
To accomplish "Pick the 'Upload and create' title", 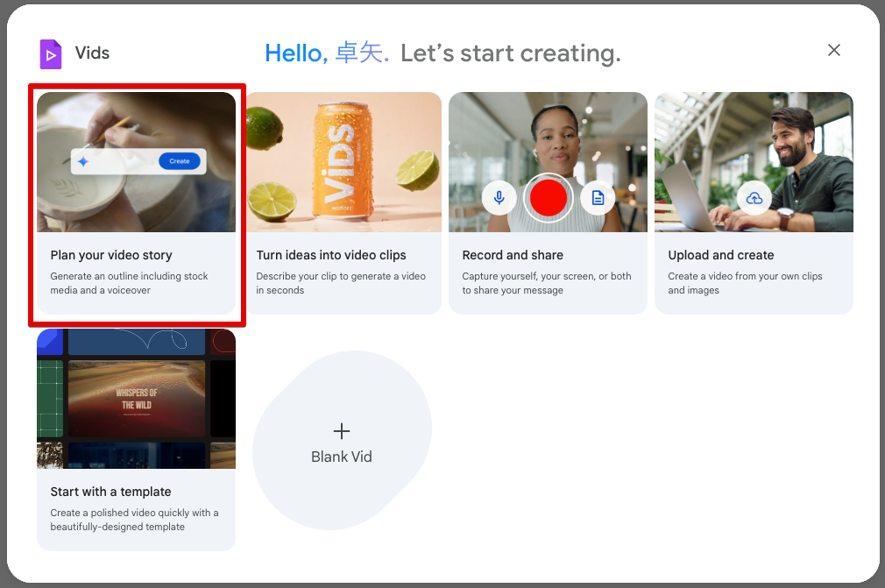I will pos(721,255).
